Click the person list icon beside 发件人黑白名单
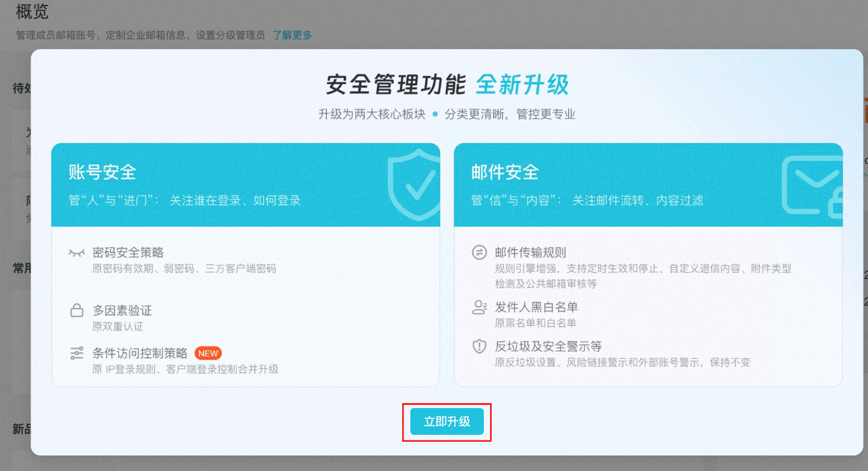The width and height of the screenshot is (868, 471). pos(479,307)
